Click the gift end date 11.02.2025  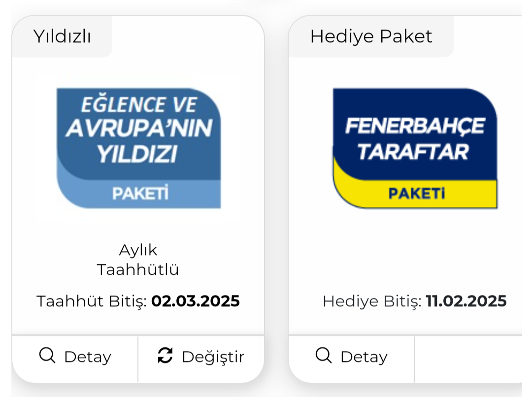pyautogui.click(x=466, y=301)
